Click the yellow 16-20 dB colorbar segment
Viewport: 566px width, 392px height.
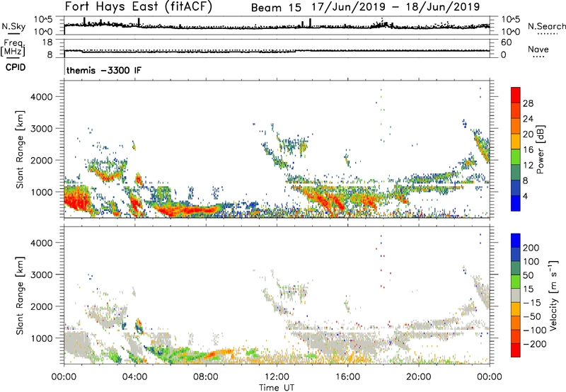[x=516, y=142]
